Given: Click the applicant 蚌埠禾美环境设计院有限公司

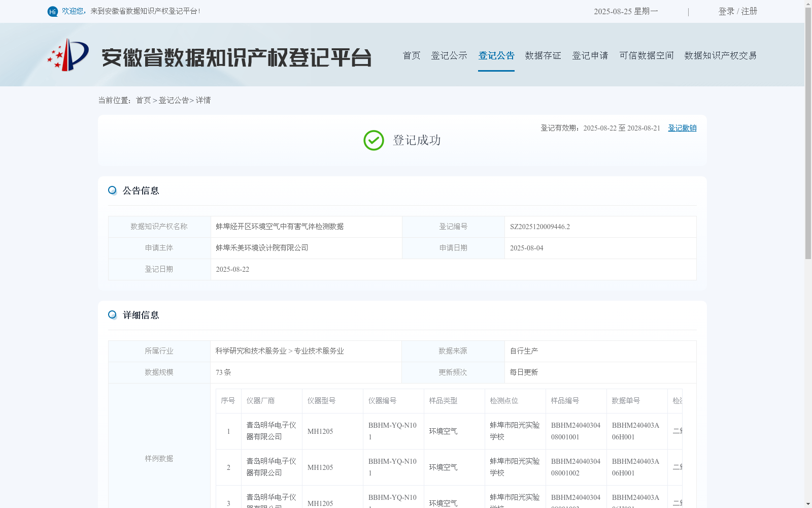Looking at the screenshot, I should [262, 248].
